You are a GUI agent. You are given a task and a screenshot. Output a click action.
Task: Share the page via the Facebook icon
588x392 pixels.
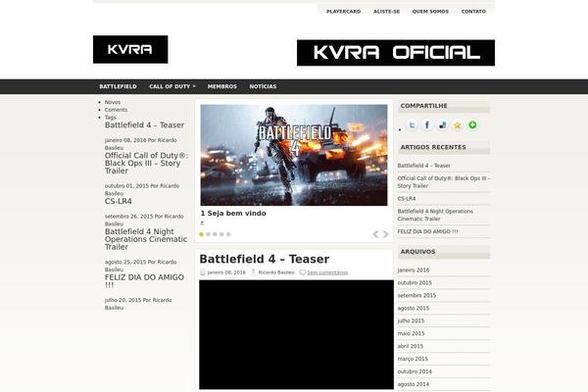pos(427,124)
